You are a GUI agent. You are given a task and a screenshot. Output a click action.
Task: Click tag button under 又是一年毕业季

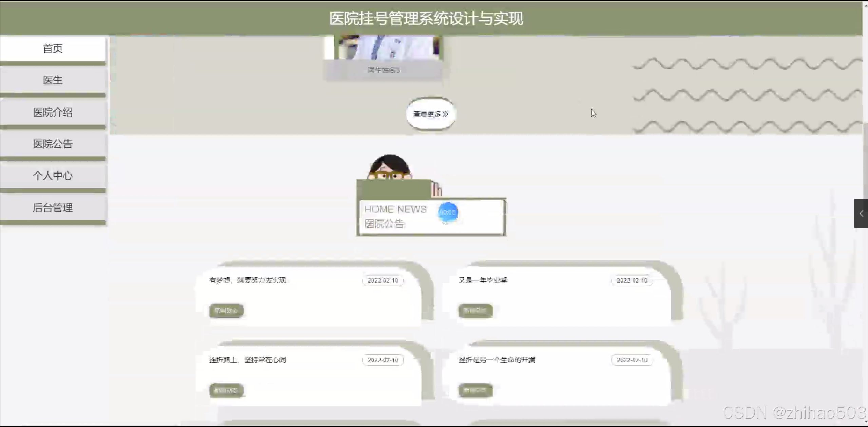pyautogui.click(x=475, y=310)
